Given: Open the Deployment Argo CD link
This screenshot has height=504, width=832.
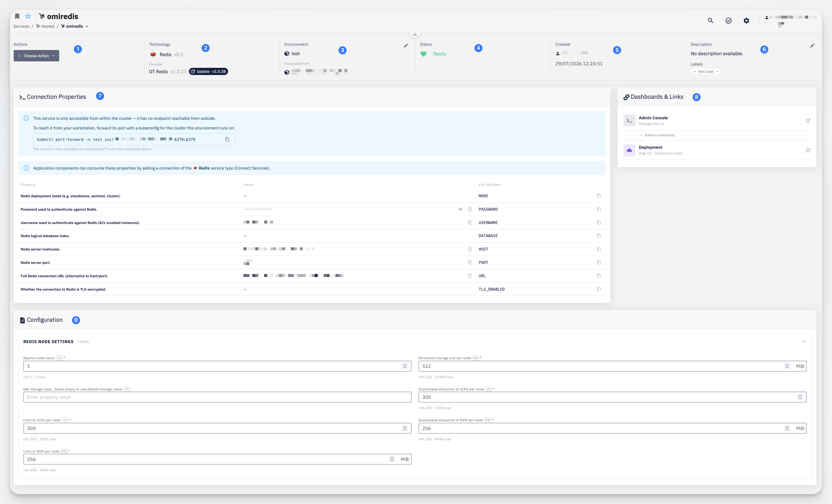Looking at the screenshot, I should pos(650,148).
